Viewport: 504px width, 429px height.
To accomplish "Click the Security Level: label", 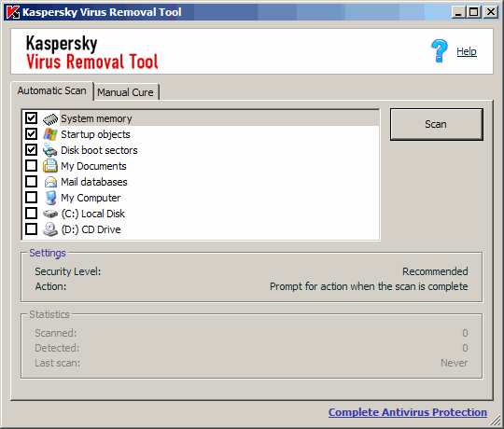I will coord(68,271).
